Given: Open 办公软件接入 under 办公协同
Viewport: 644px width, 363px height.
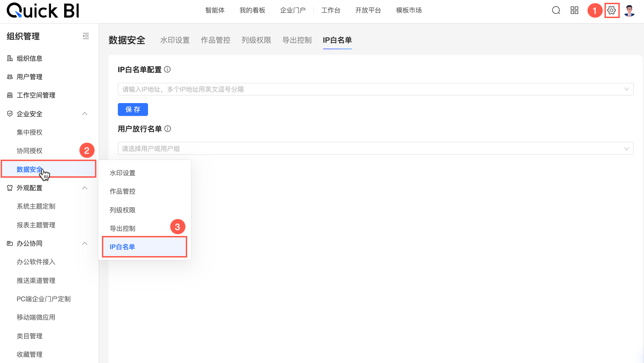Looking at the screenshot, I should point(36,262).
